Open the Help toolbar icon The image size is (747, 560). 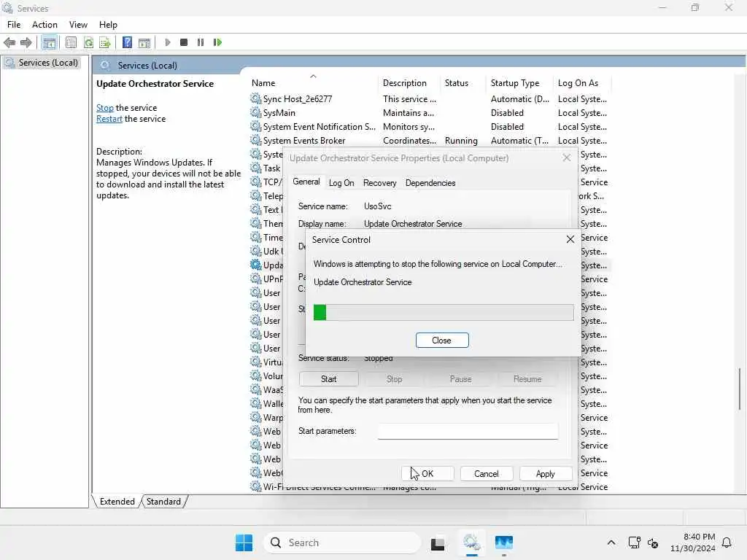pyautogui.click(x=127, y=42)
